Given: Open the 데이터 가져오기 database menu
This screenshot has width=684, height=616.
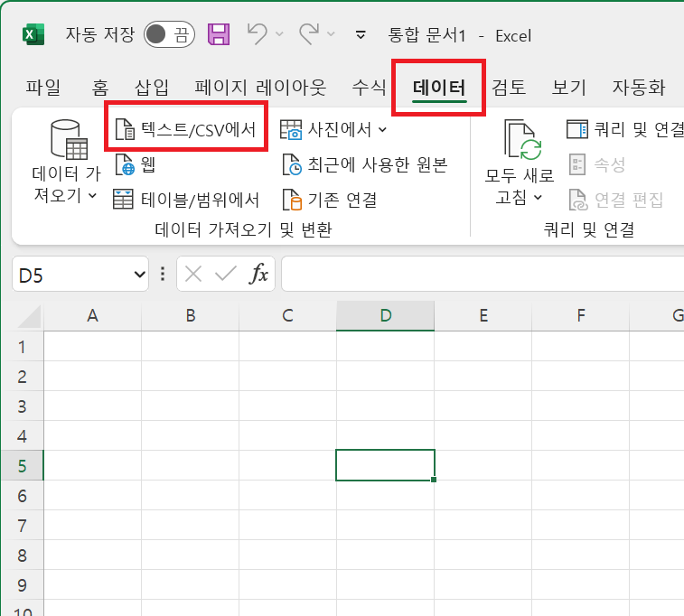Looking at the screenshot, I should tap(66, 162).
